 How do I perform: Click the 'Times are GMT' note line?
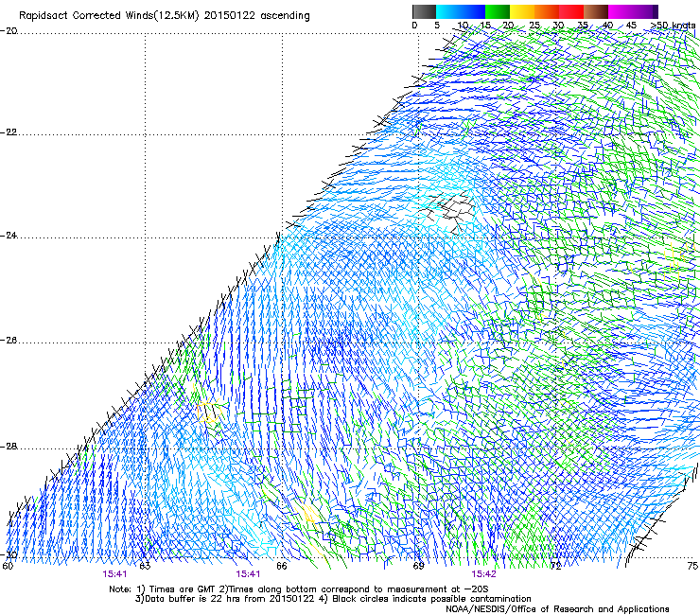[299, 589]
